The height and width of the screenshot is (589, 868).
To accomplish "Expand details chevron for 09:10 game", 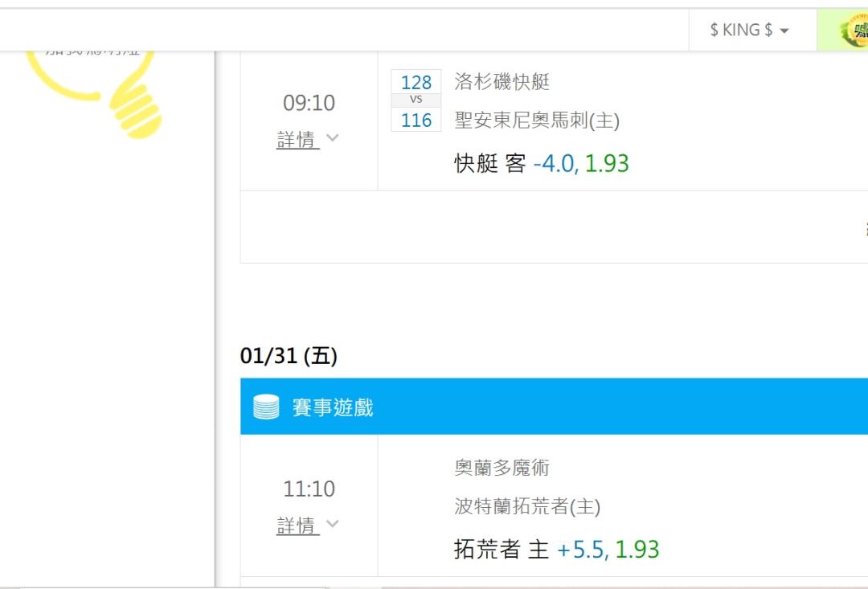I will (x=332, y=137).
